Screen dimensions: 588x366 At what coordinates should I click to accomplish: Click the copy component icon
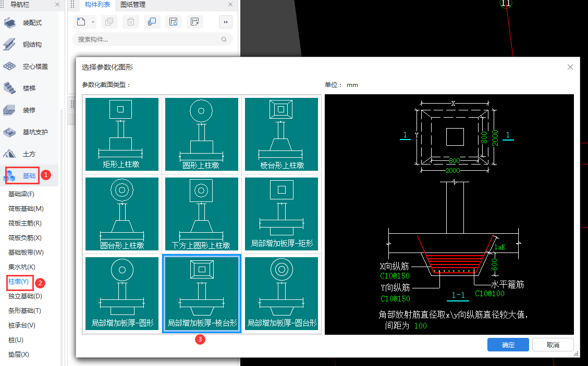(109, 22)
